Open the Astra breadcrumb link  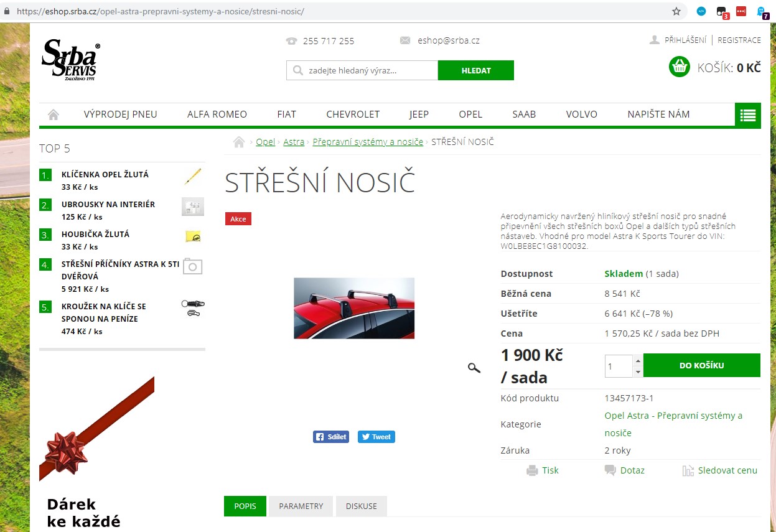pyautogui.click(x=294, y=142)
